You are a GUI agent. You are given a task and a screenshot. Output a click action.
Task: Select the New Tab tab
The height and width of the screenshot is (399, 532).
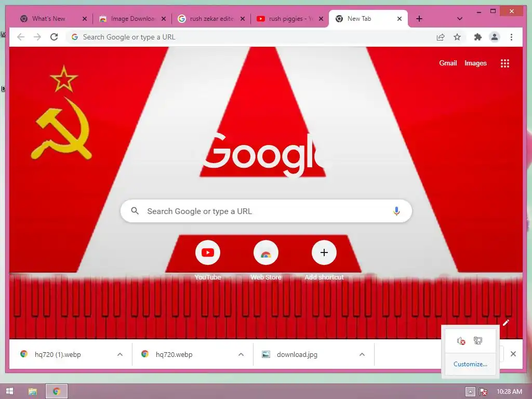tap(368, 19)
